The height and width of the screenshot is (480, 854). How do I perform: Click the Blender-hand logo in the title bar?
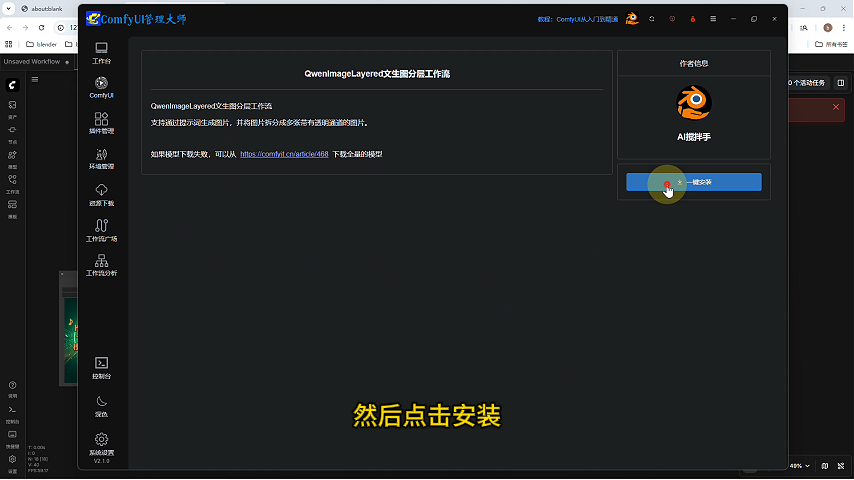click(632, 19)
